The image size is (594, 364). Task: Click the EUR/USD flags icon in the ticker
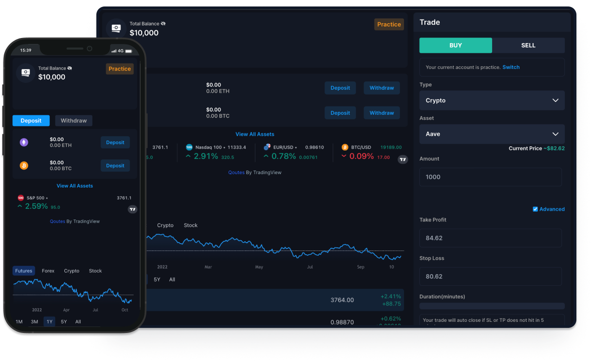tap(267, 147)
